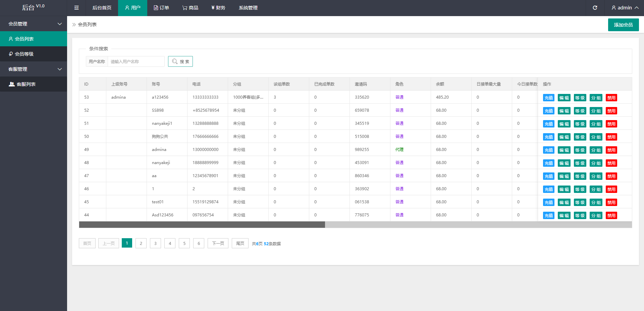Click the sidebar collapse hamburger icon

pyautogui.click(x=76, y=8)
